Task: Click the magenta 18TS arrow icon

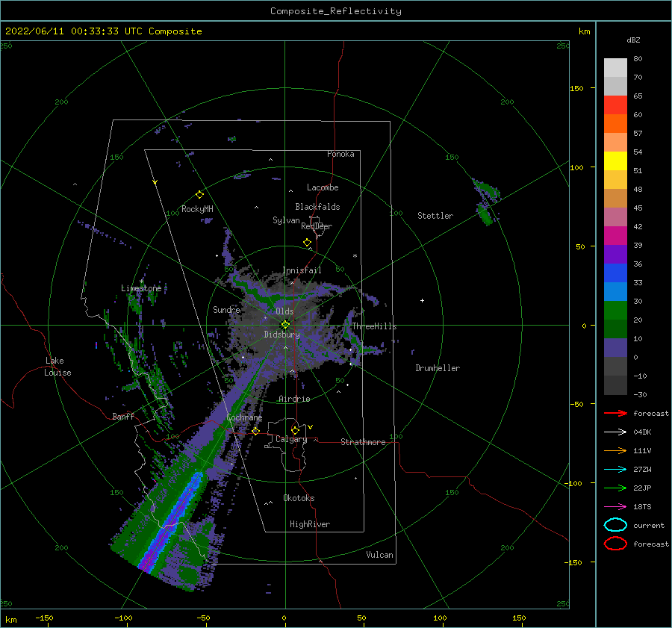Action: [615, 507]
